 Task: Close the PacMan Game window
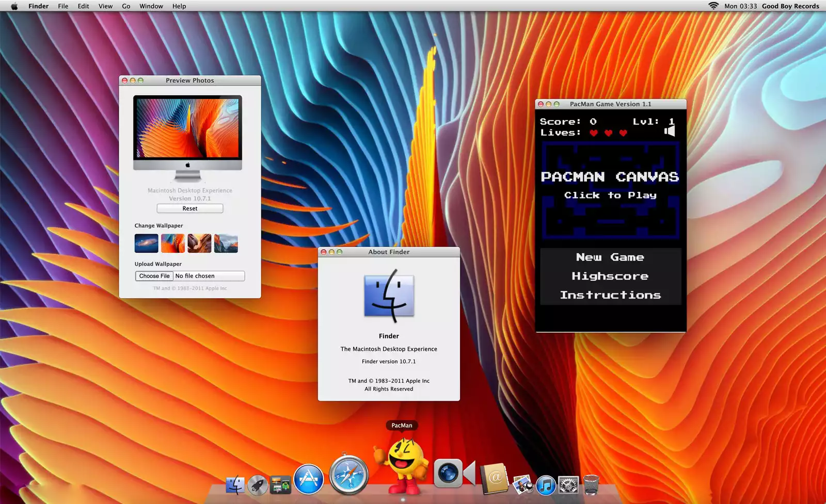pos(541,104)
